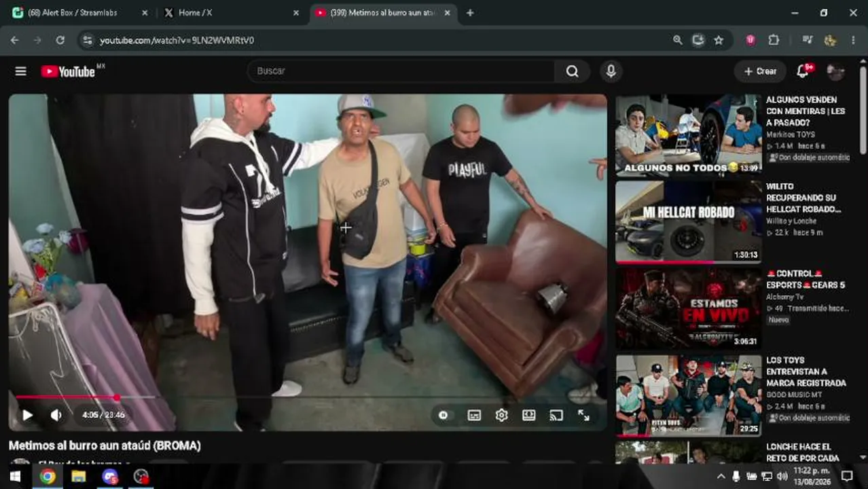Toggle the autoplay switch in the player
Viewport: 868px width, 489px height.
[x=444, y=415]
